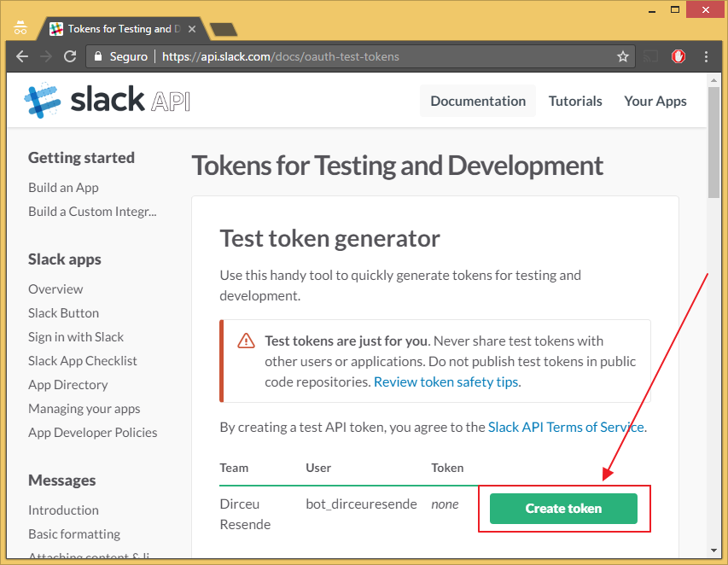Open Slack App Checklist link

pyautogui.click(x=83, y=361)
